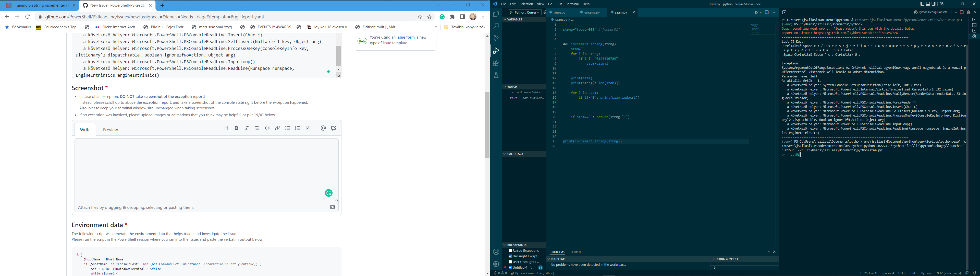Reload the GitHub page in Chrome
This screenshot has width=980, height=276.
[27, 17]
